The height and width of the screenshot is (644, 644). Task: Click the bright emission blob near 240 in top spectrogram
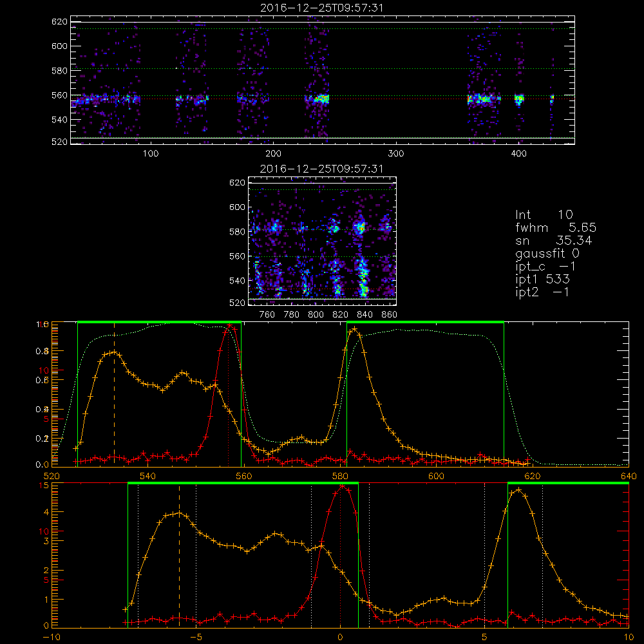point(321,99)
